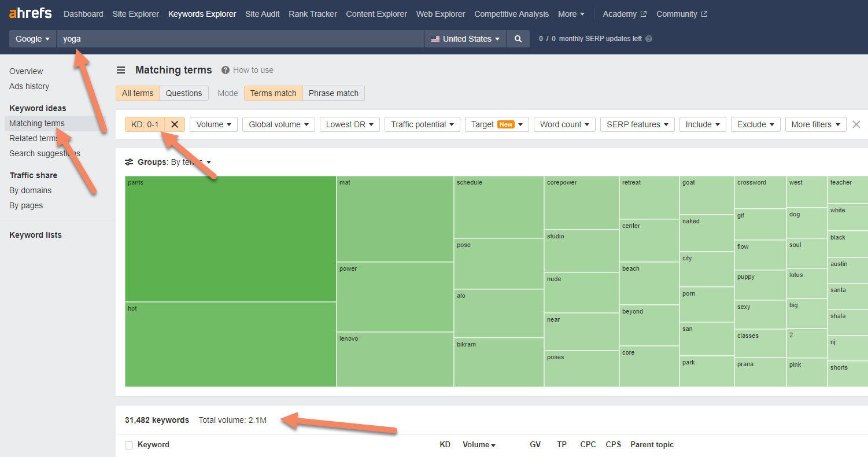Click the How to use link

[253, 70]
